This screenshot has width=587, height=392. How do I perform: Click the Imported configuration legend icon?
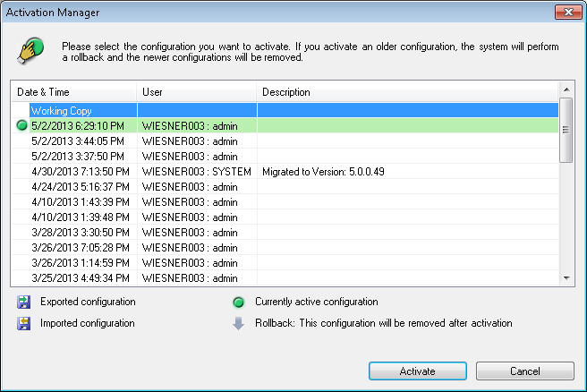coord(24,323)
